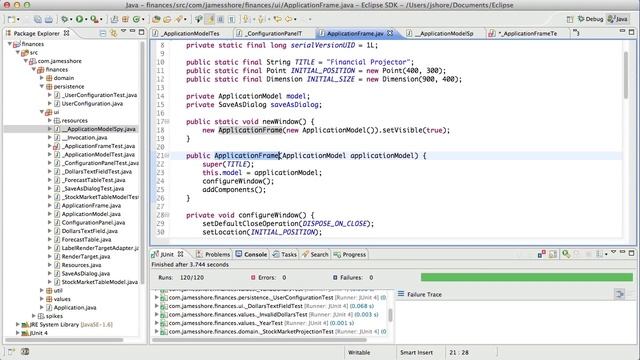Rerun tests in JUnit view
The image size is (640, 360).
coord(566,254)
